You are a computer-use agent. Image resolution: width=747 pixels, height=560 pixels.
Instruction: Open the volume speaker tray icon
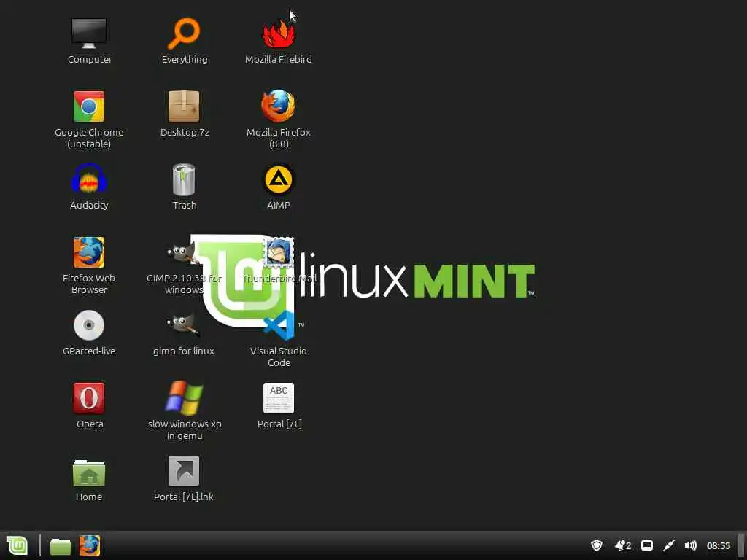coord(690,545)
